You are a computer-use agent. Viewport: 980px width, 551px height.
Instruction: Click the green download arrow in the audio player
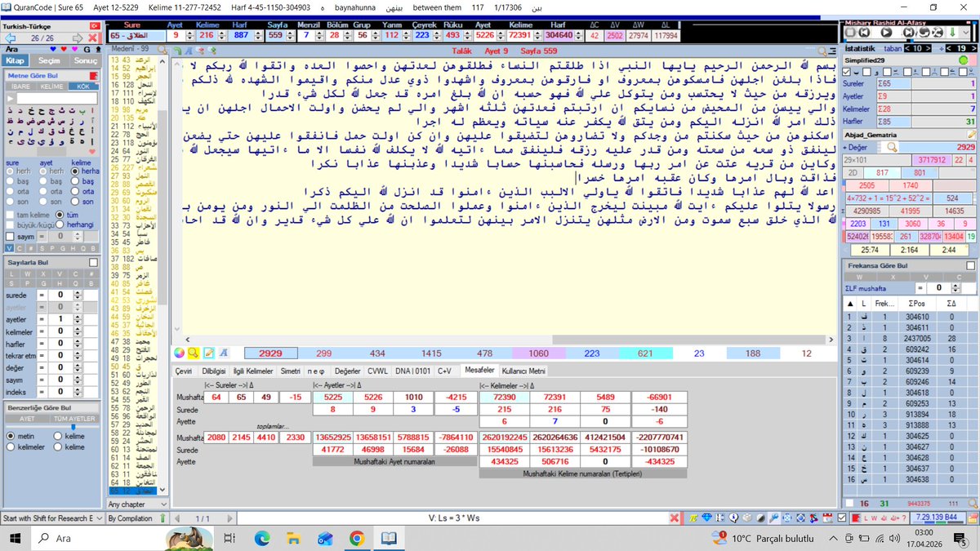952,33
